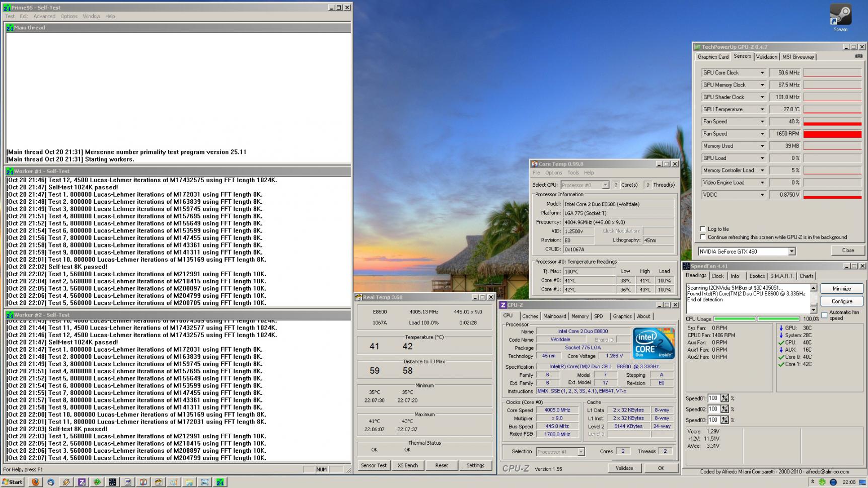Enable Automatic fan speed in SpeedFan
This screenshot has height=488, width=868.
[824, 315]
